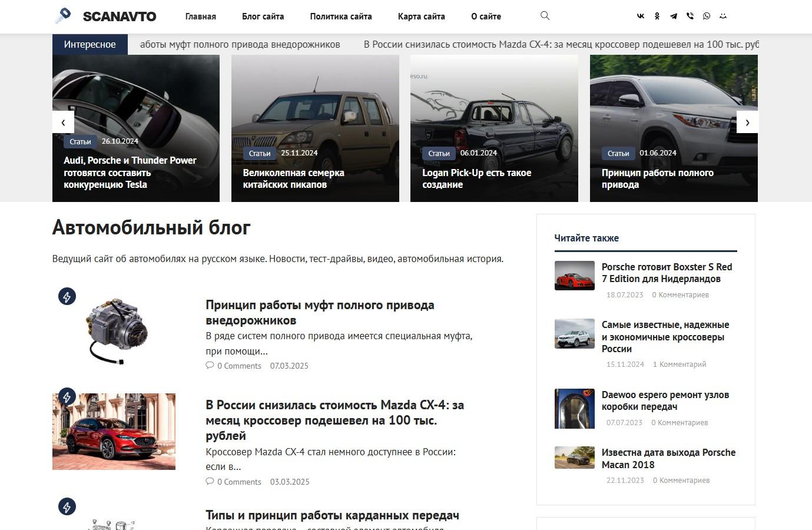Click lightning badge on the cardan shaft post
This screenshot has height=530, width=812.
pyautogui.click(x=67, y=507)
